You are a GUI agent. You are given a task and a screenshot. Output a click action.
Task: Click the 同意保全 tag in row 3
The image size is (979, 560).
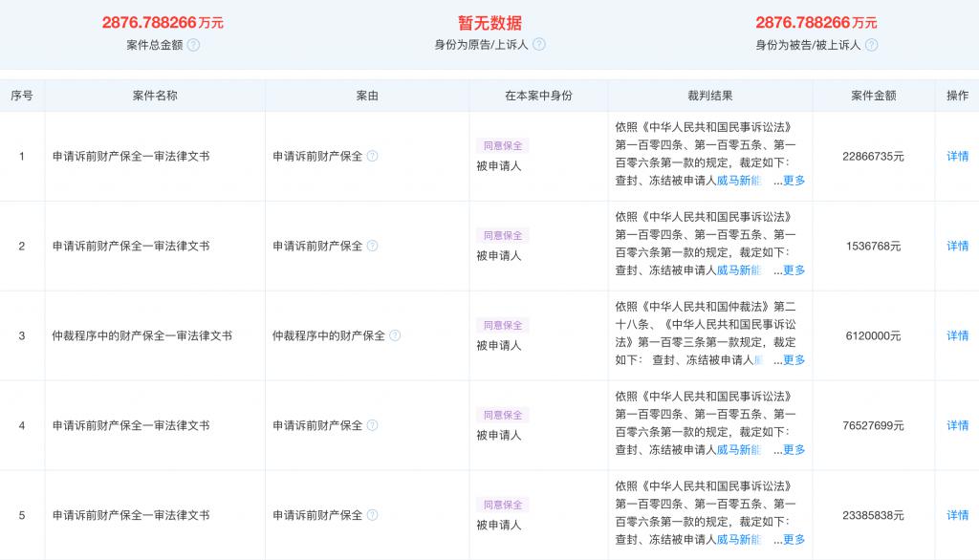(503, 325)
